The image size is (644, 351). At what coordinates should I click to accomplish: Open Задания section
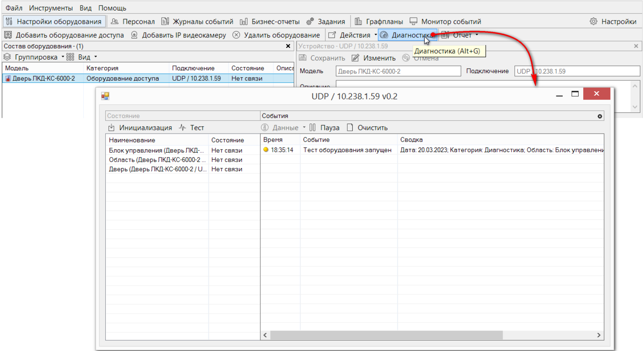(326, 21)
